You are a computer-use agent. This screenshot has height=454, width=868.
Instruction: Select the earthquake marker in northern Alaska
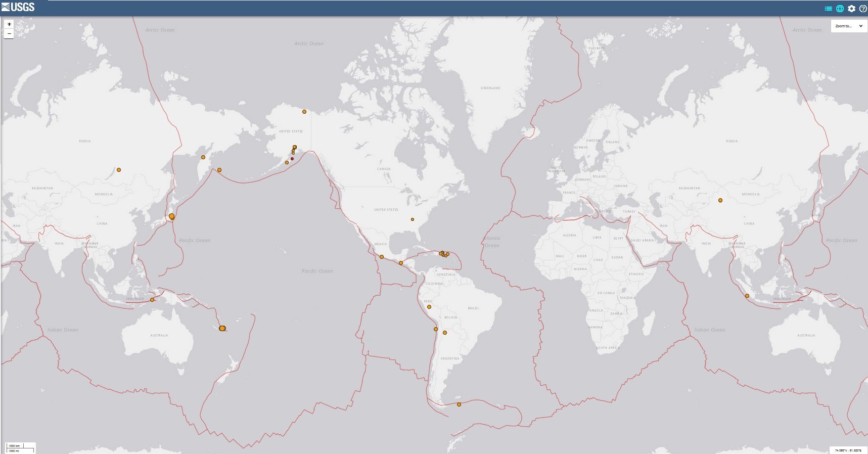pyautogui.click(x=304, y=112)
